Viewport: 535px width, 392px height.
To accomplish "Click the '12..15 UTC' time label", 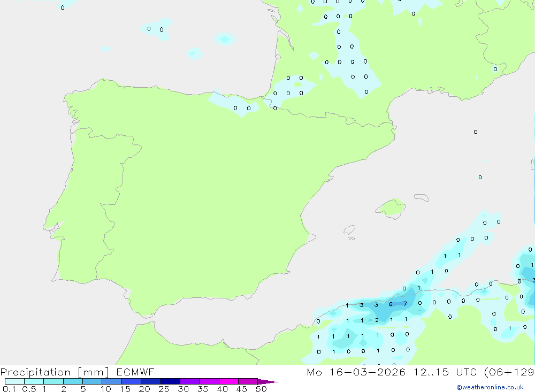I will (445, 372).
